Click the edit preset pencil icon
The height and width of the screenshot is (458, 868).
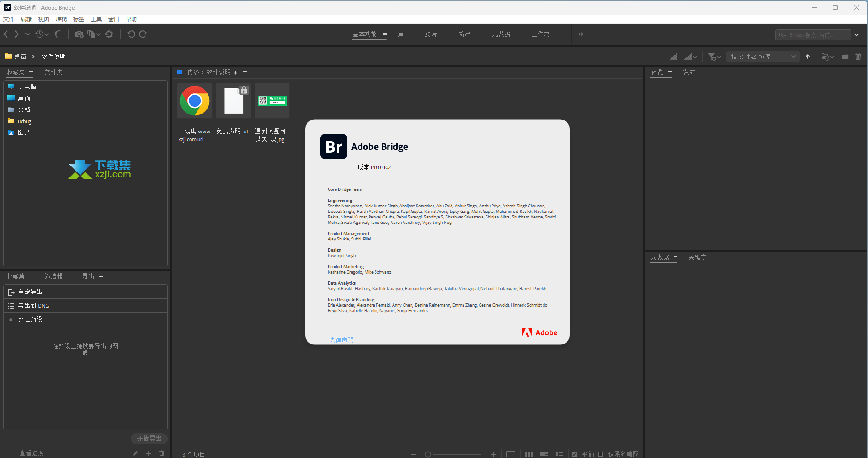point(135,453)
